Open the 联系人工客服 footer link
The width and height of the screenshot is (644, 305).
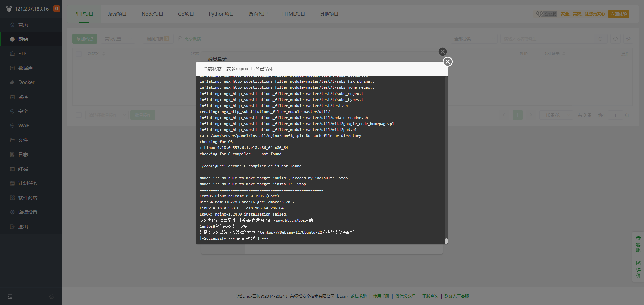(x=457, y=296)
